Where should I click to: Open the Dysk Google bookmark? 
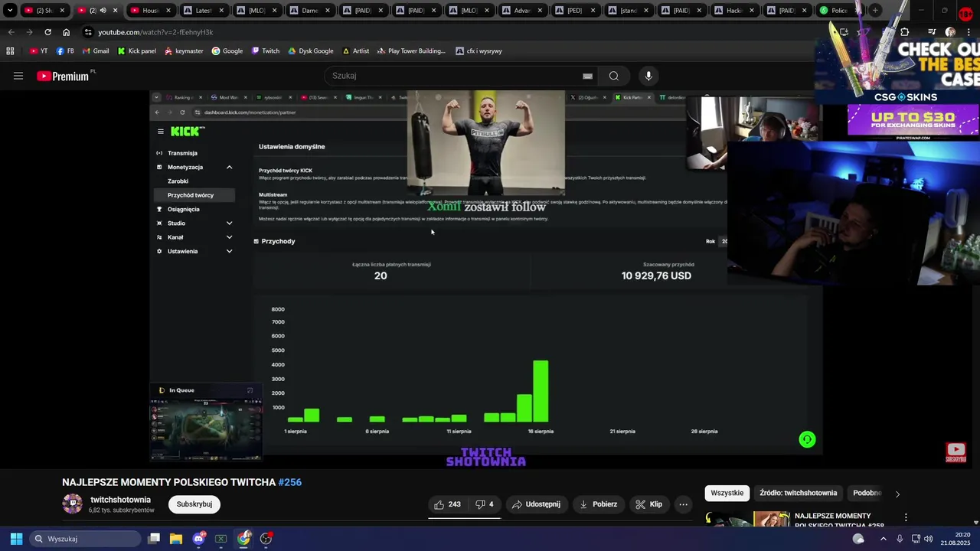pos(310,51)
